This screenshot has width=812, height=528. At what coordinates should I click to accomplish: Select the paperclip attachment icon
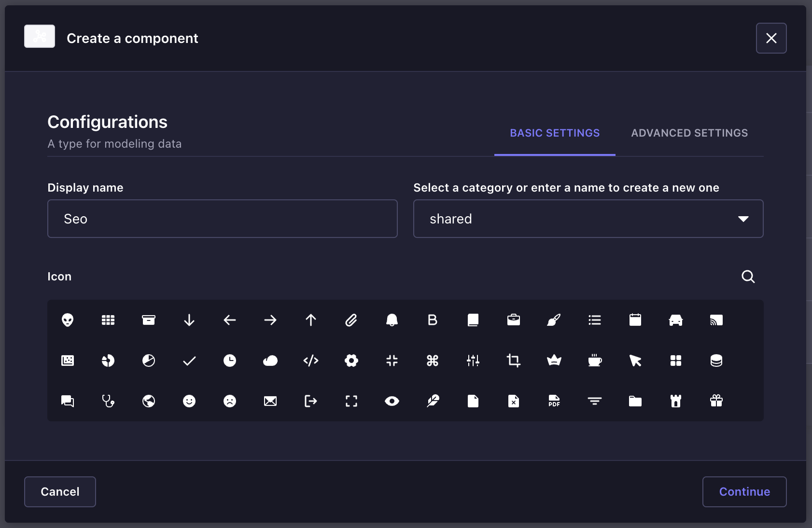pos(352,320)
